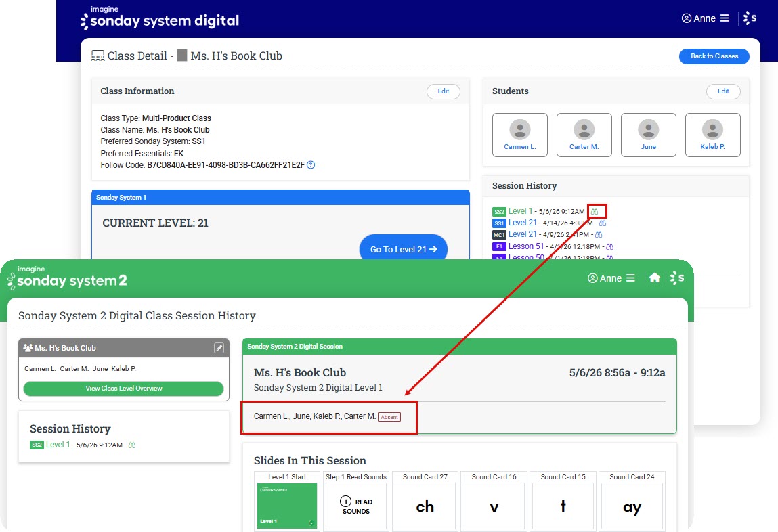Image resolution: width=778 pixels, height=532 pixels.
Task: Click the sonday system 2 logo
Action: [x=68, y=279]
